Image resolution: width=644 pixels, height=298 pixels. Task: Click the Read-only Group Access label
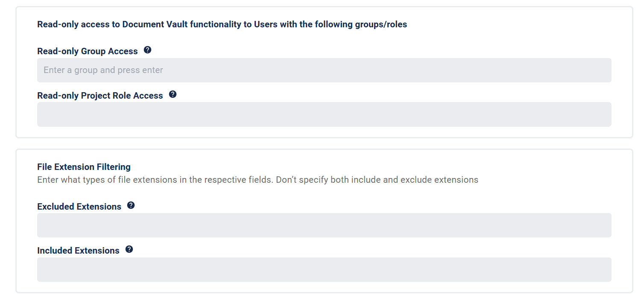coord(88,51)
